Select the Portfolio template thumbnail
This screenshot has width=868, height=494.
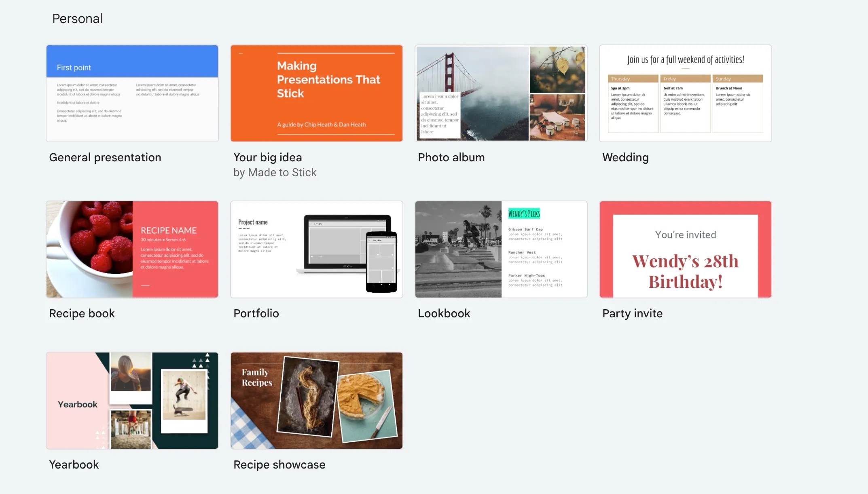point(316,249)
